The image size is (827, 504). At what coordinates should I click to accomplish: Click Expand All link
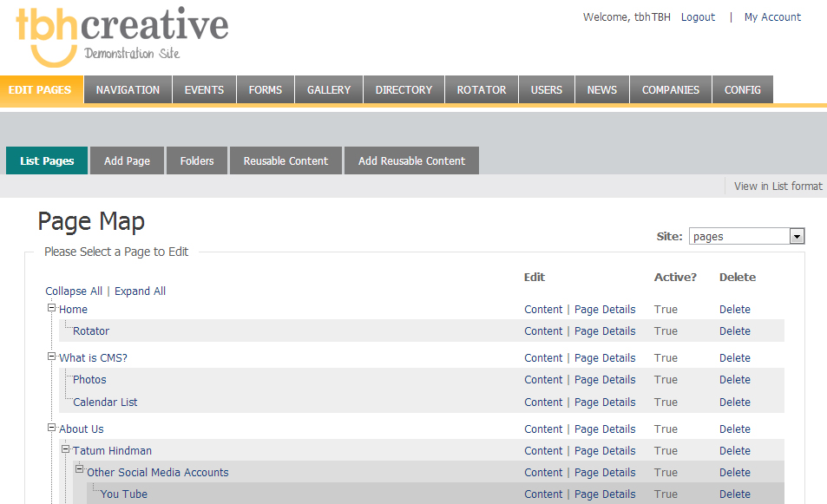tap(140, 291)
